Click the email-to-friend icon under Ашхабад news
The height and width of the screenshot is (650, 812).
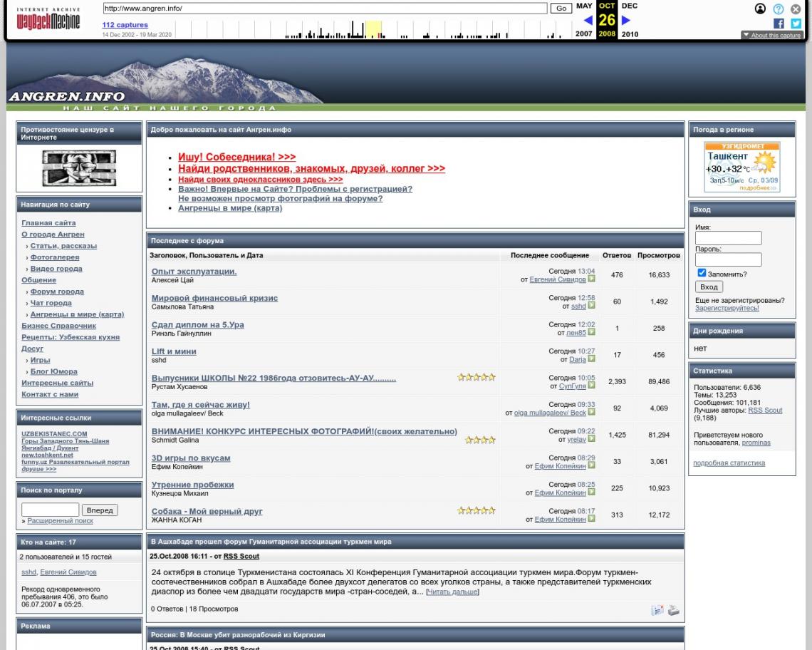point(657,610)
